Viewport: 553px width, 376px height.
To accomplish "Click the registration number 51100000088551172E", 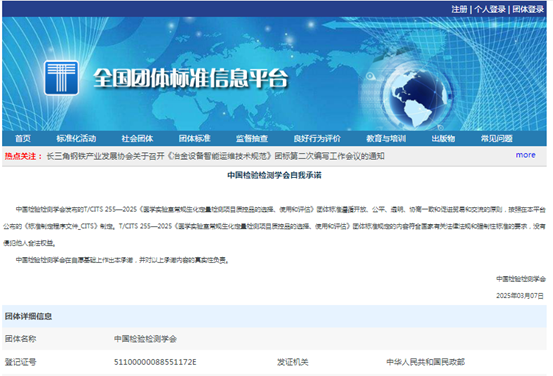I will (x=155, y=362).
